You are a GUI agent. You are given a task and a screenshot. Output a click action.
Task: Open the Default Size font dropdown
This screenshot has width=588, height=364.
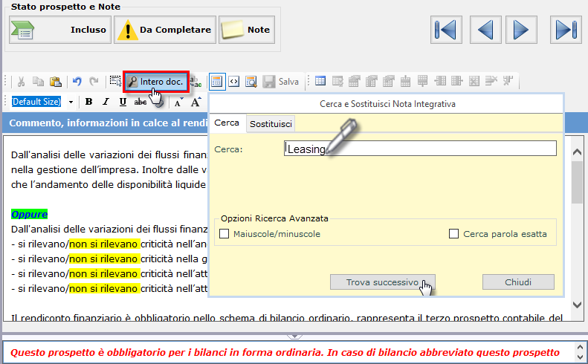(x=71, y=102)
